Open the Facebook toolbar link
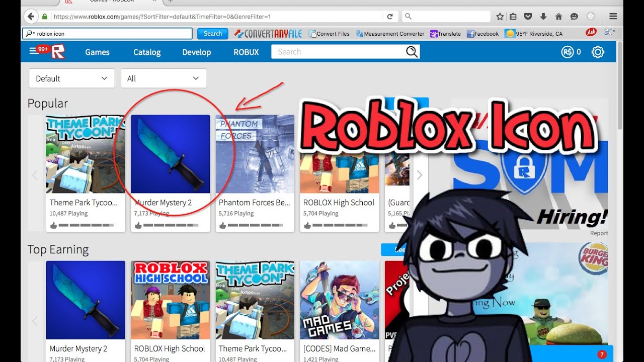 (482, 34)
